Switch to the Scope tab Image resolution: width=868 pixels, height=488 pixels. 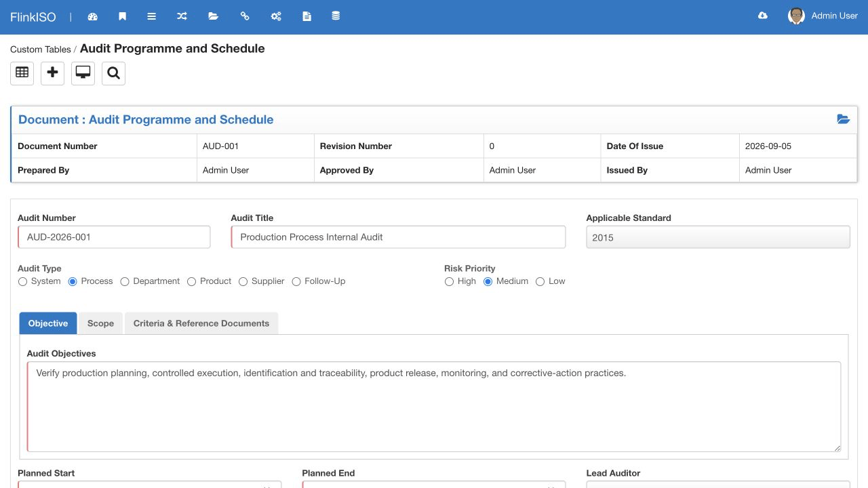100,323
